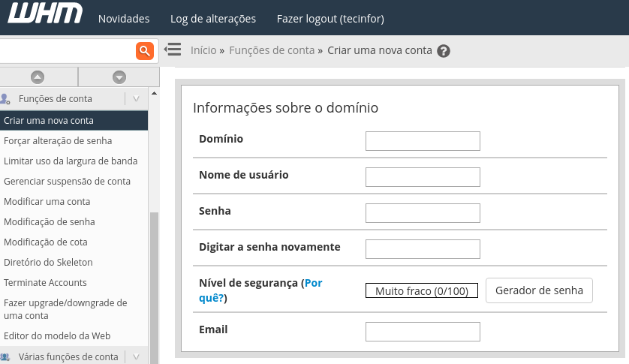Go to Funções de conta breadcrumb

[x=272, y=50]
